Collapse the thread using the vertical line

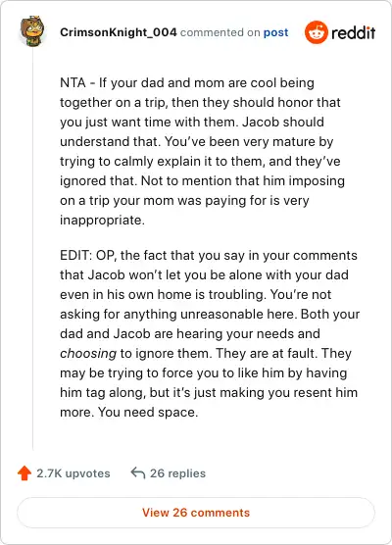click(x=32, y=250)
